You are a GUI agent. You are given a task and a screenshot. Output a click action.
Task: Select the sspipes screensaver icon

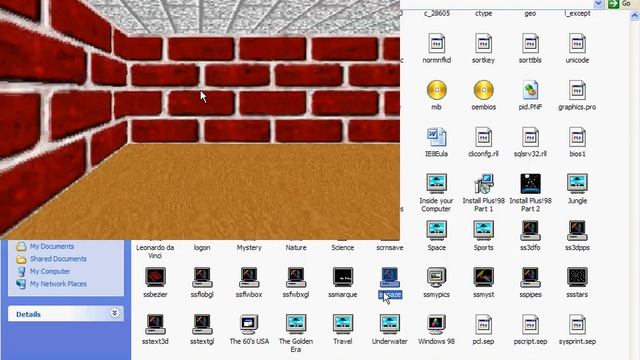pos(530,278)
